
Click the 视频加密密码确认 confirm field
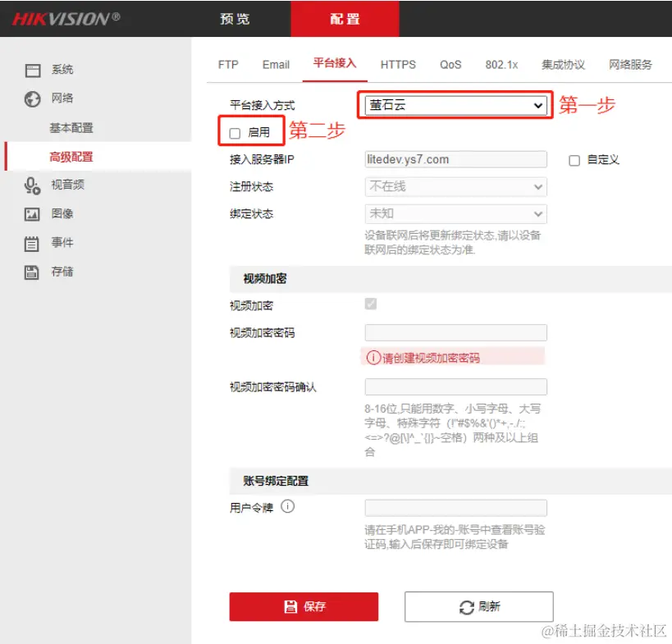[x=455, y=387]
